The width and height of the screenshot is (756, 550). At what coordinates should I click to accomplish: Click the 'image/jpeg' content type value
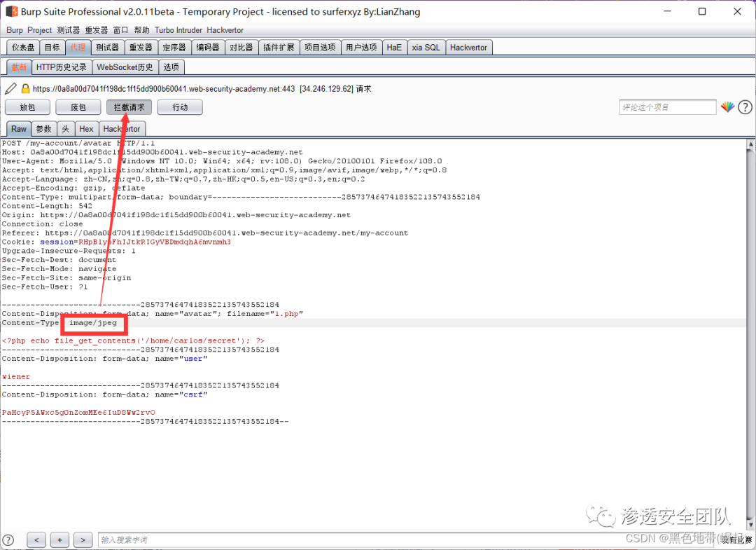[x=93, y=323]
